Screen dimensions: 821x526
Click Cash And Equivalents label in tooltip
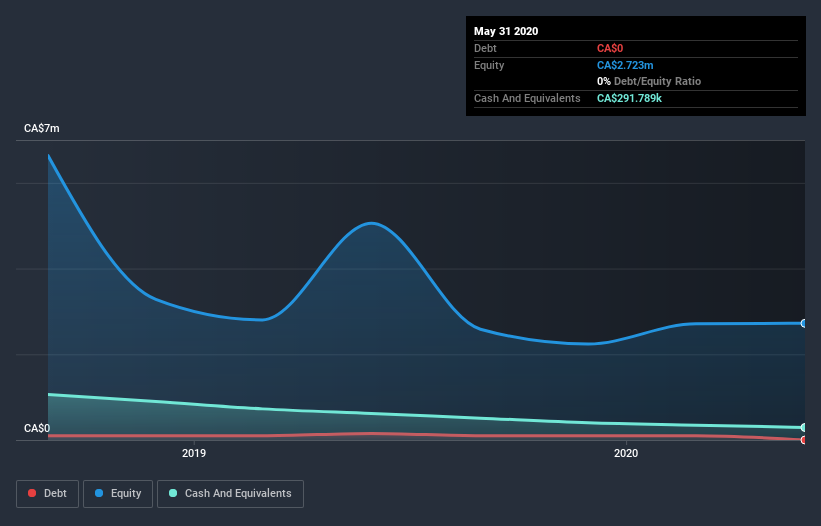click(x=527, y=98)
